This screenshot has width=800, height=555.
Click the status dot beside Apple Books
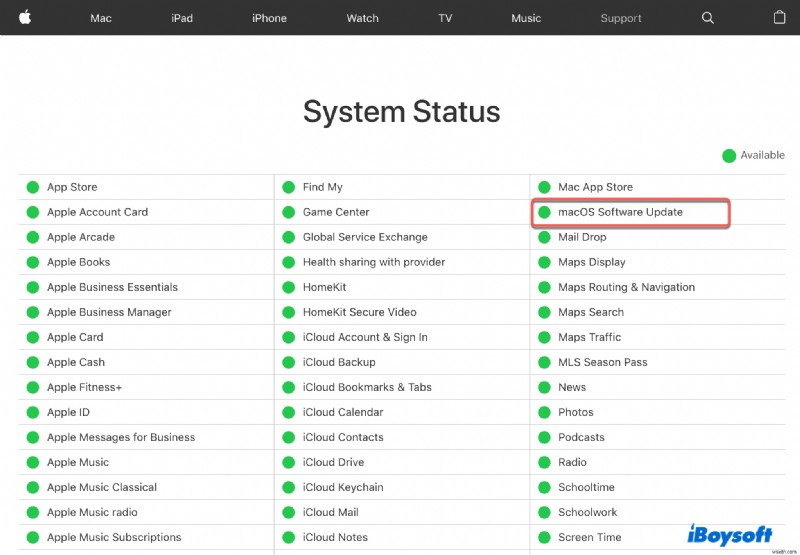pos(33,262)
